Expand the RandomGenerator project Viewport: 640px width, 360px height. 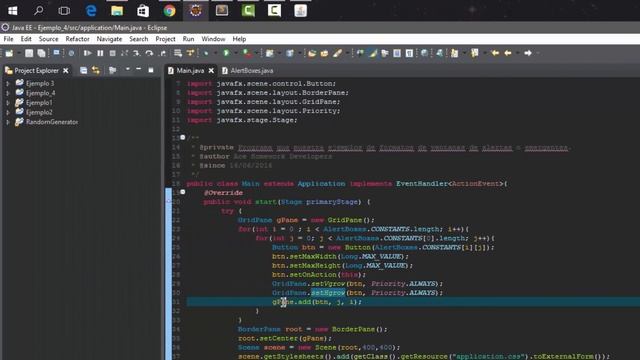coord(7,122)
